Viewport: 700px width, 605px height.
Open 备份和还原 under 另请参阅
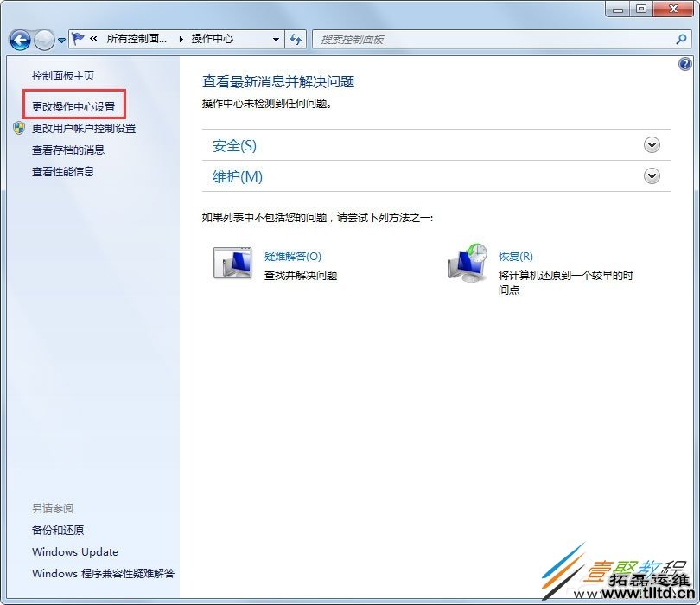coord(57,530)
